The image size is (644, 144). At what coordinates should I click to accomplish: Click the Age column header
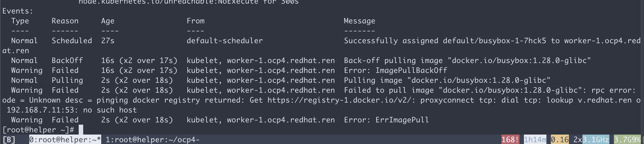(108, 21)
